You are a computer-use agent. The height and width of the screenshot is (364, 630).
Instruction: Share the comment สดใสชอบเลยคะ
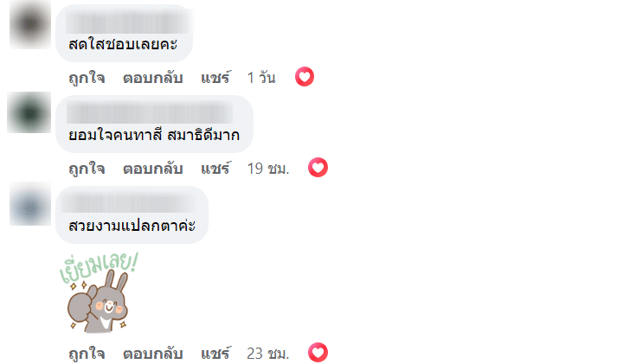(215, 78)
